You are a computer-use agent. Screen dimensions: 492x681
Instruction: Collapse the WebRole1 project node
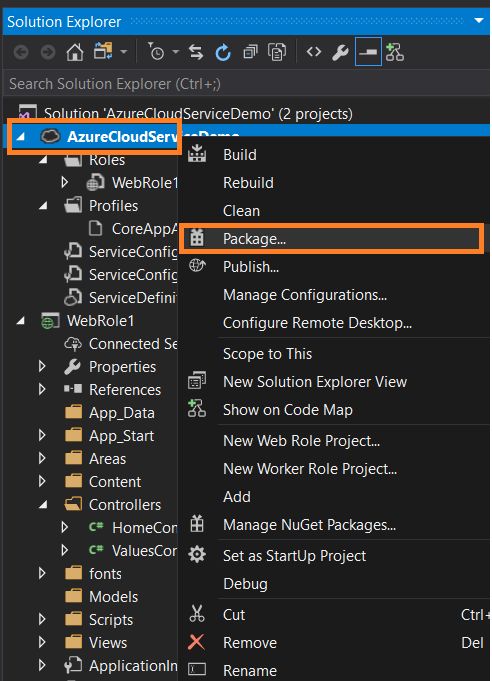click(20, 321)
